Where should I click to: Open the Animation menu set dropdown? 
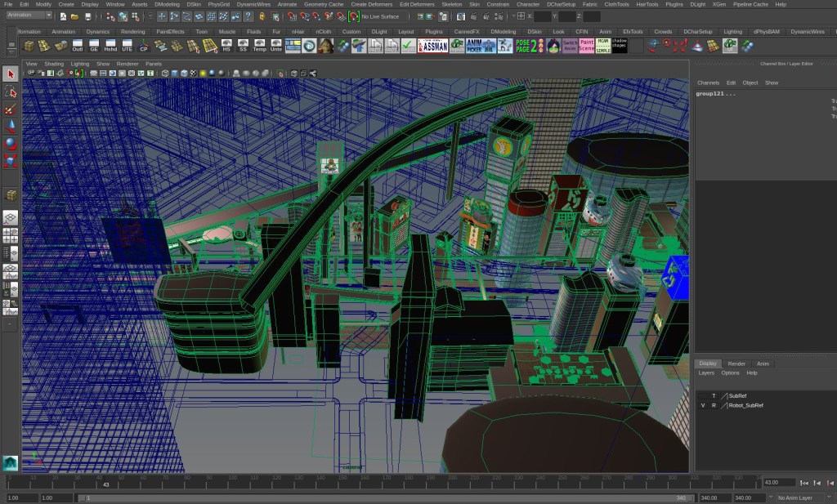[29, 16]
